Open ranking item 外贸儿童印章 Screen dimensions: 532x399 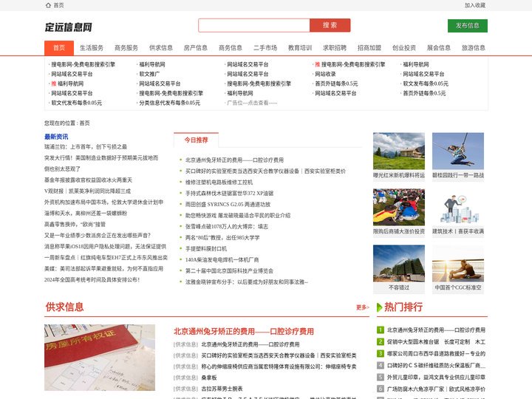tap(437, 378)
